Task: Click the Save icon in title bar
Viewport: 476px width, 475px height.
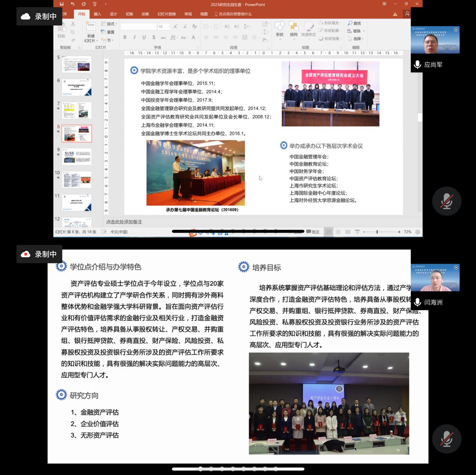Action: [x=62, y=4]
